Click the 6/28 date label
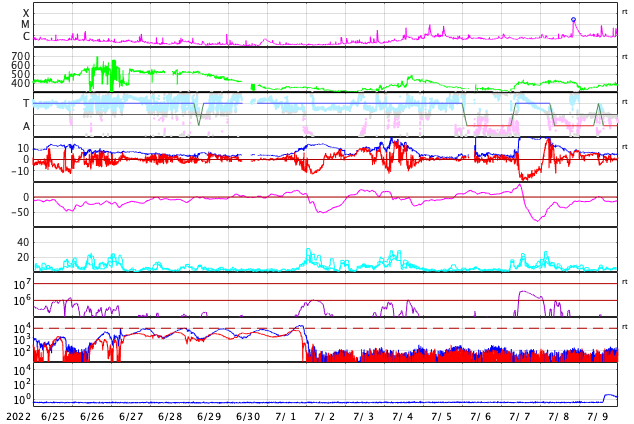Image resolution: width=634 pixels, height=424 pixels. coord(170,416)
